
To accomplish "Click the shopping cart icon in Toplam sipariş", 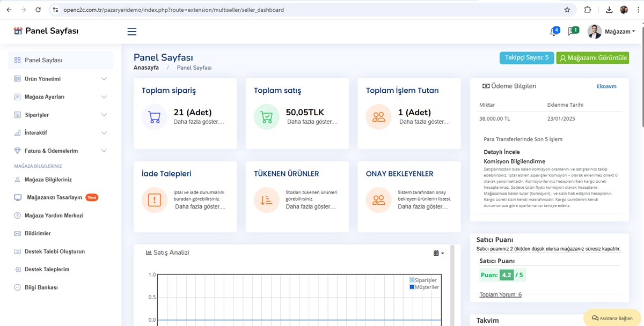I will click(155, 117).
